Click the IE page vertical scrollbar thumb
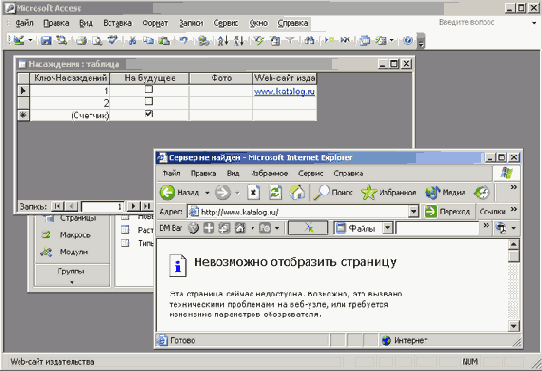542x371 pixels. click(x=514, y=257)
